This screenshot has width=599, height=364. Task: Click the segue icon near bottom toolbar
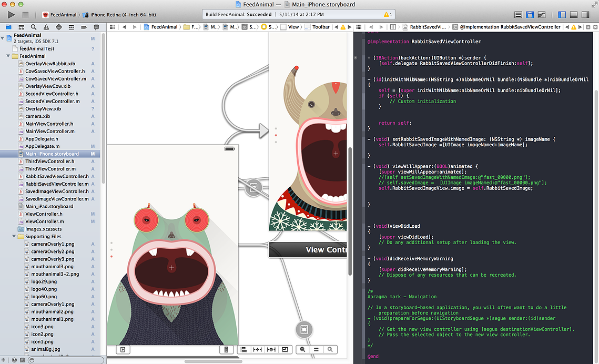[304, 330]
